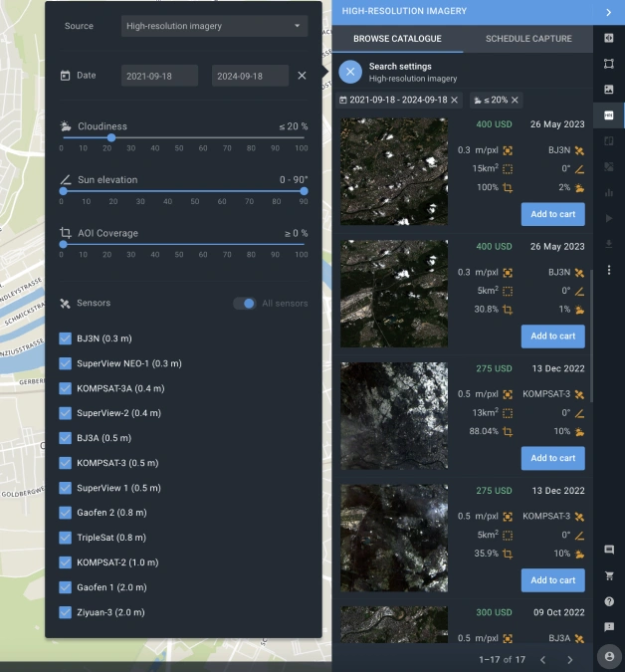Open the shopping cart sidebar icon
Viewport: 625px width, 672px height.
(x=609, y=575)
